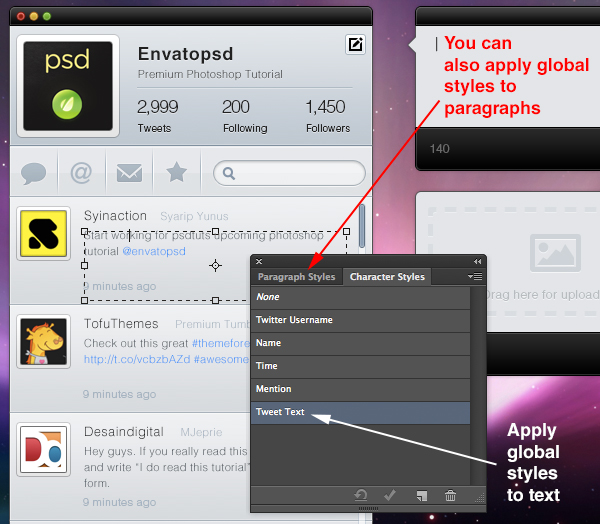Click the TofuThemes giraffe avatar
This screenshot has width=600, height=524.
(x=44, y=341)
